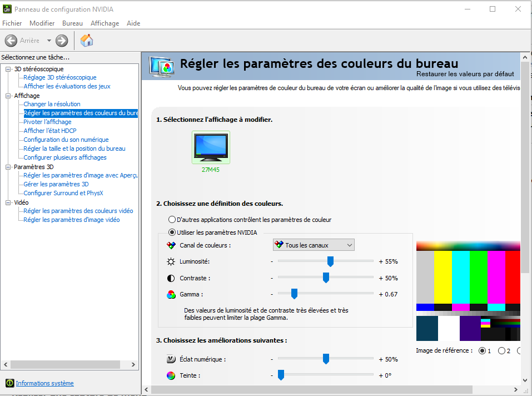This screenshot has height=396, width=532.
Task: Click the Arrière back arrow icon
Action: click(x=11, y=41)
